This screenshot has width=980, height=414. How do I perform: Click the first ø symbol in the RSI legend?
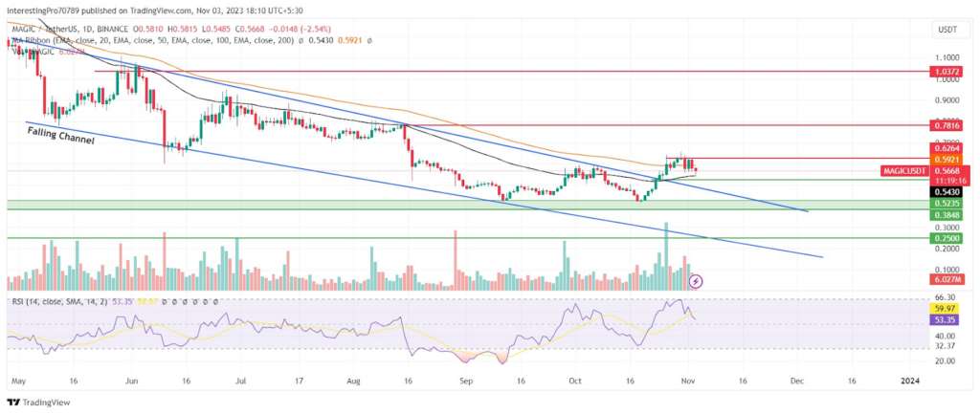click(165, 302)
